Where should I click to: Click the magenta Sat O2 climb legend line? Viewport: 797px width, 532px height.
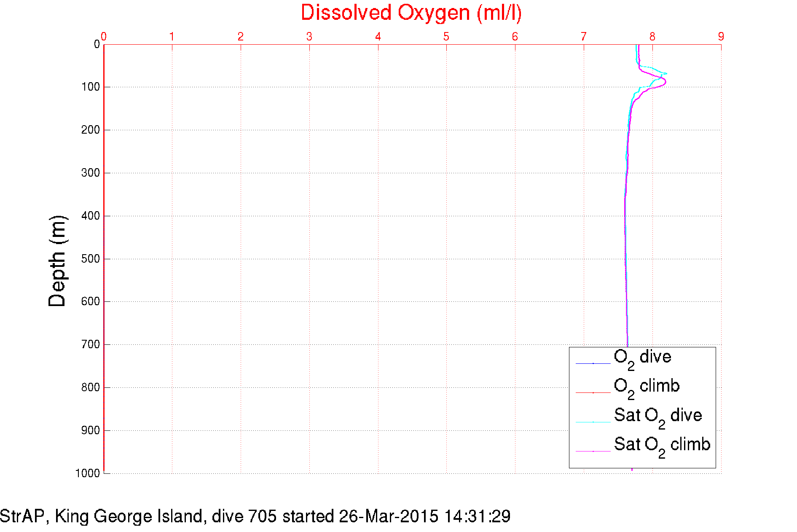click(593, 451)
